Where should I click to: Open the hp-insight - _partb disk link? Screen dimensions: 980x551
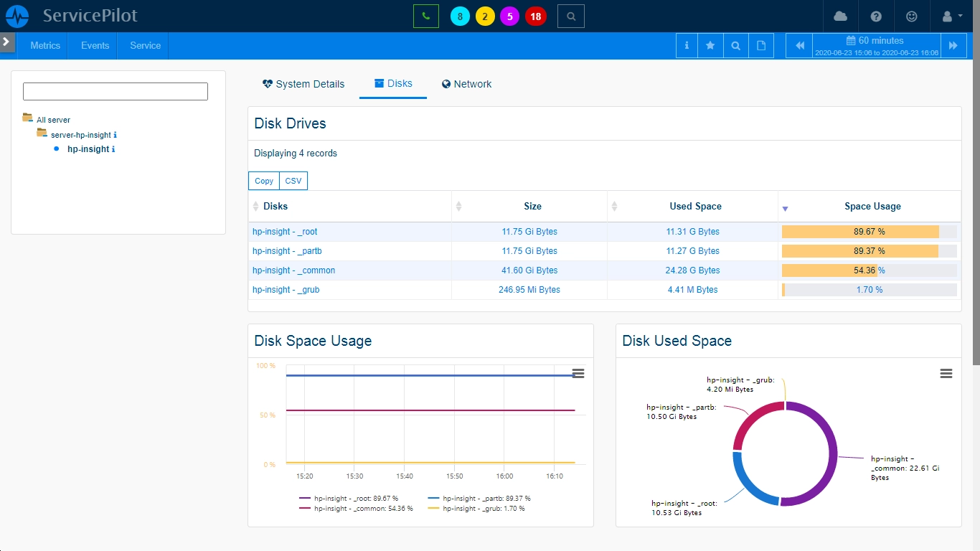[x=287, y=251]
